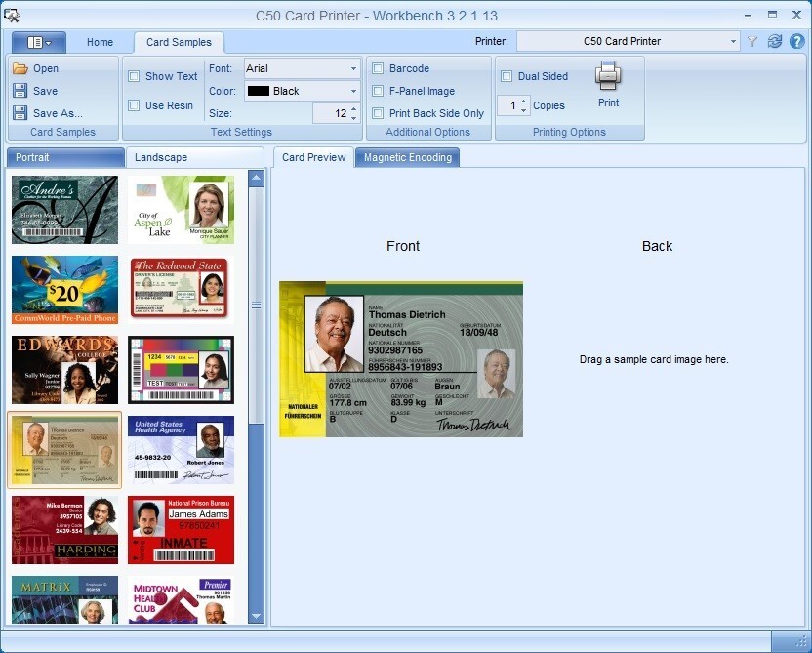Select the James Adams inmate card thumbnail

click(181, 529)
